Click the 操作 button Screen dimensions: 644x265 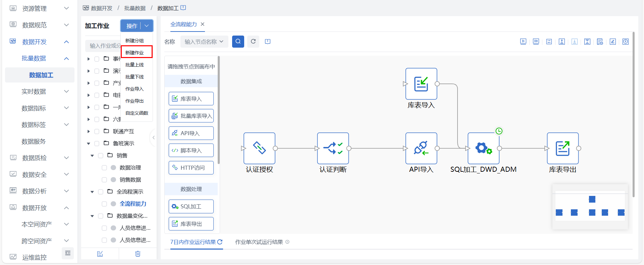tap(132, 26)
